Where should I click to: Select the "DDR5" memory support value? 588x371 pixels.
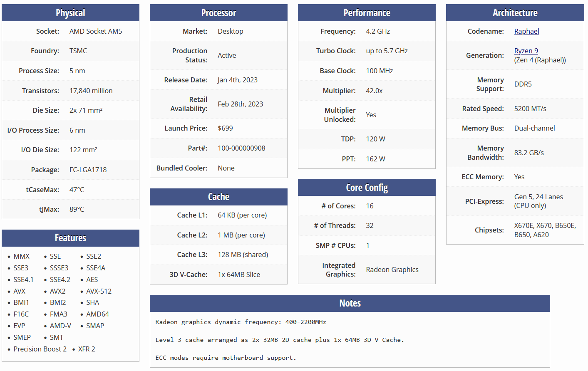[x=523, y=84]
